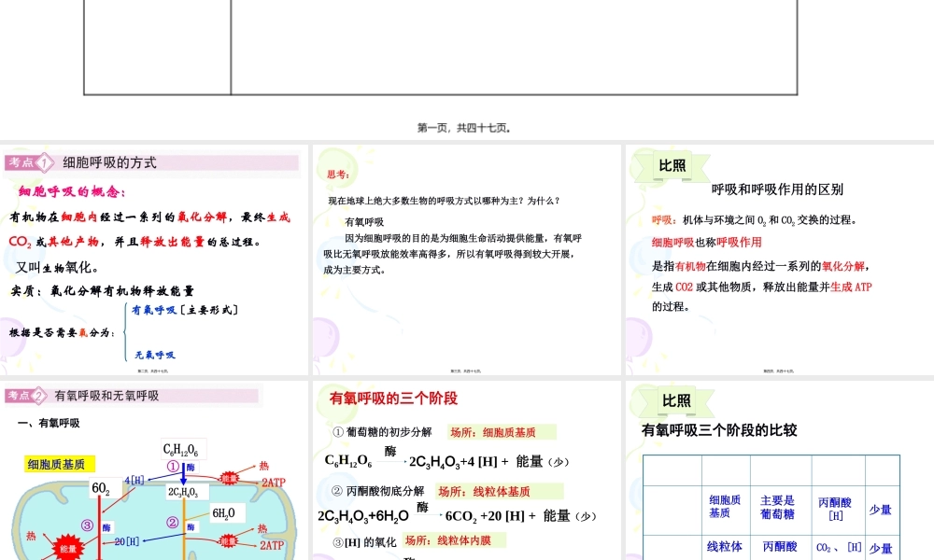The width and height of the screenshot is (934, 560).
Task: Click the label 场所：线粒体基质
Action: [499, 492]
